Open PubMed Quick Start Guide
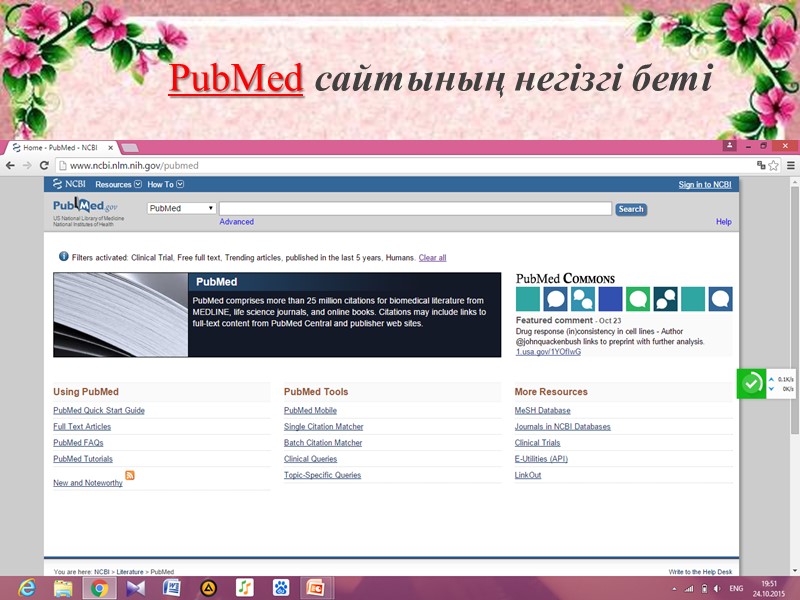800x600 pixels. 98,410
